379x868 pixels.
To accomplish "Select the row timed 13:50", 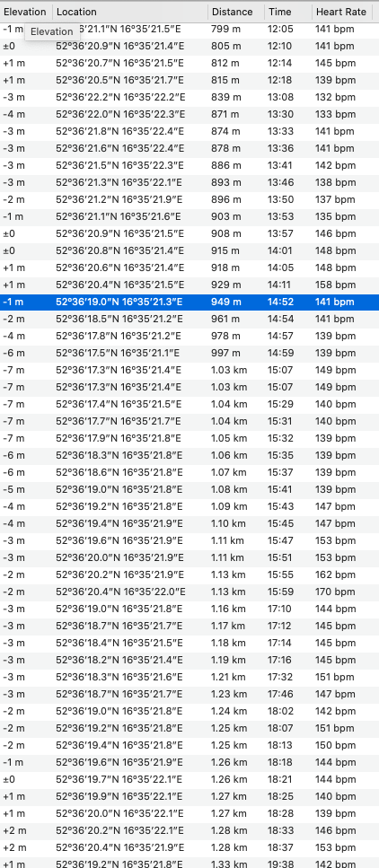I will coord(189,199).
